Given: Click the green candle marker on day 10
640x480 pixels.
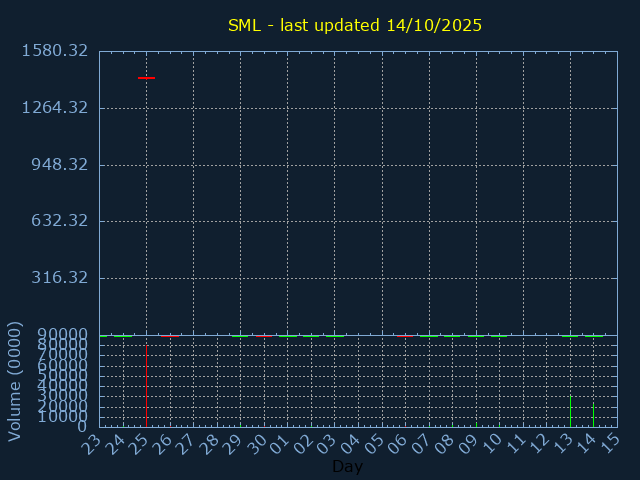Looking at the screenshot, I should (x=499, y=336).
